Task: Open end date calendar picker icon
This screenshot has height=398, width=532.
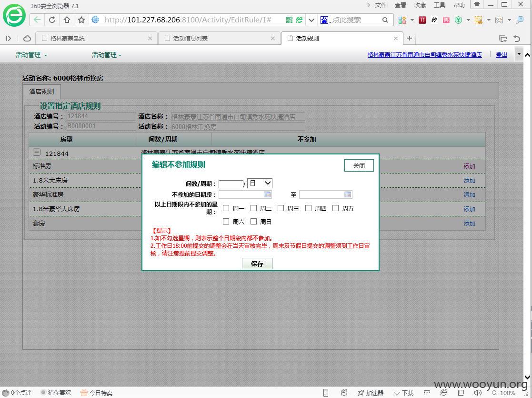Action: 348,194
